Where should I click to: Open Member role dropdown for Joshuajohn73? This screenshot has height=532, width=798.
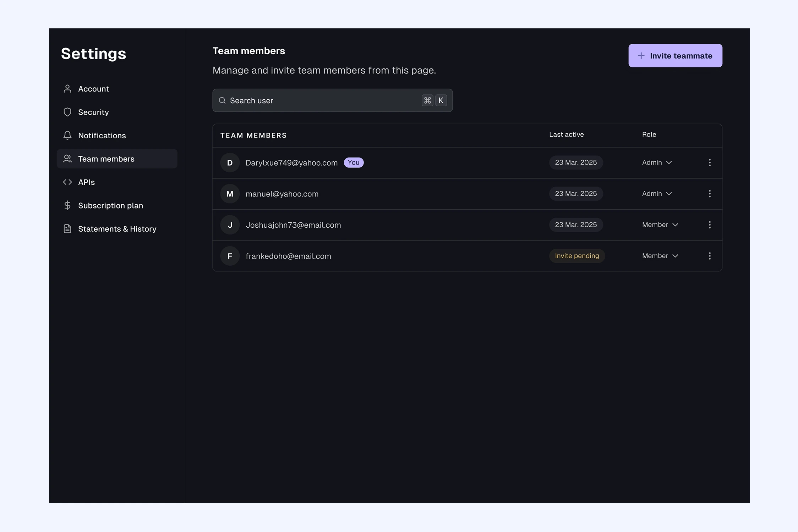click(660, 225)
